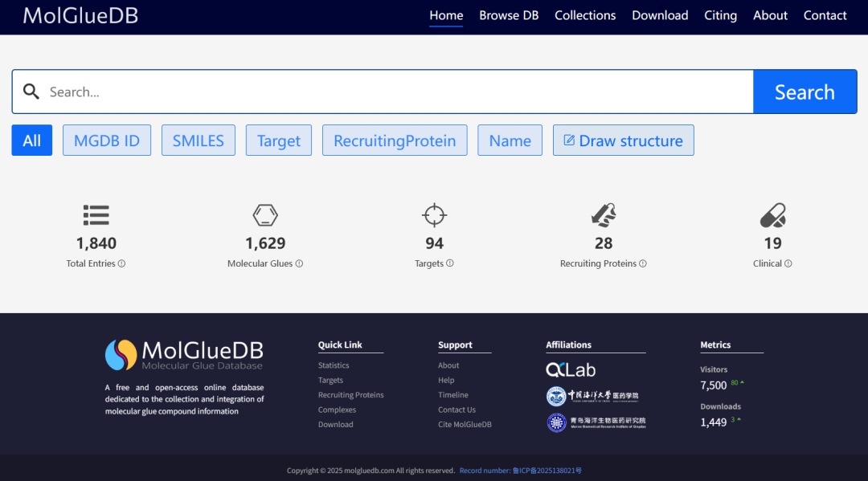Click the 1,629 molecular glues value
Screen dimensions: 868x481
click(x=265, y=243)
